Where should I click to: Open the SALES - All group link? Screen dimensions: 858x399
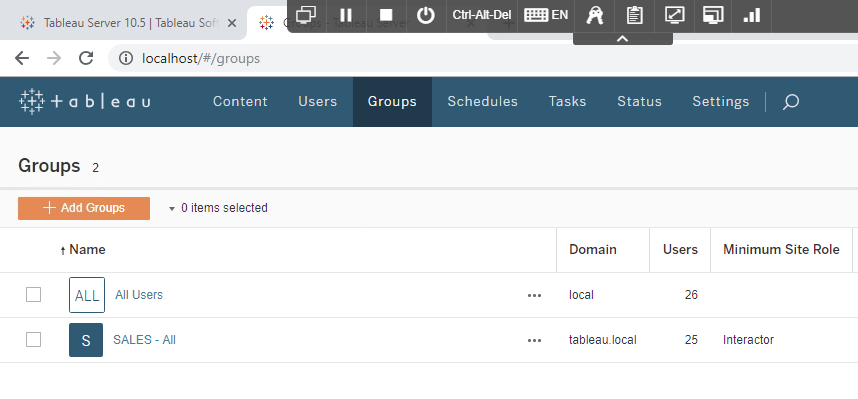coord(144,340)
